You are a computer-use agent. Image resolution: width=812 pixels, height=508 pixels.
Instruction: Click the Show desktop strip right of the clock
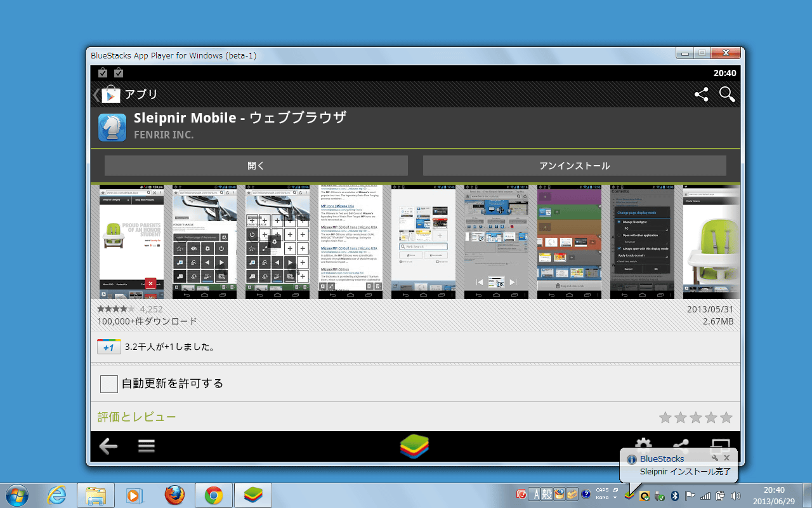coord(807,495)
